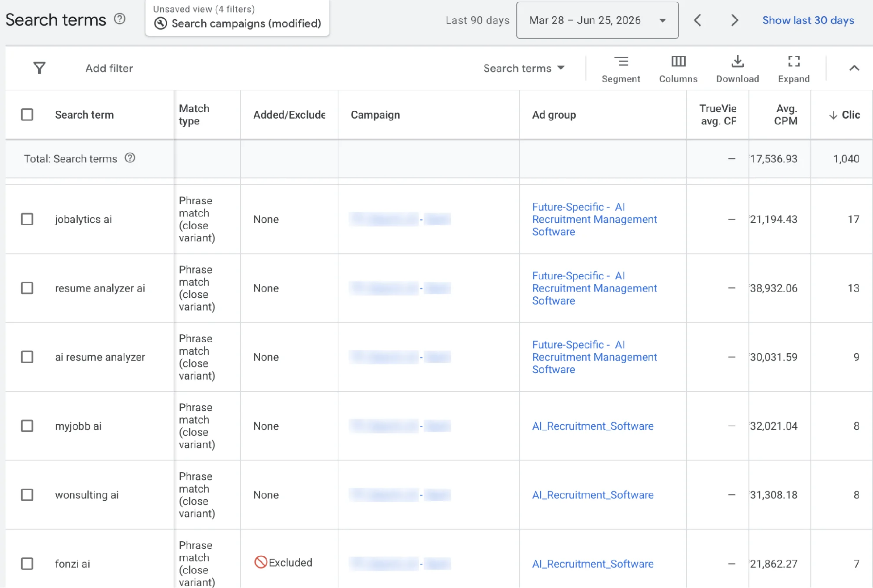Click help icon beside Total: Search terms
The width and height of the screenshot is (873, 588).
coord(130,158)
